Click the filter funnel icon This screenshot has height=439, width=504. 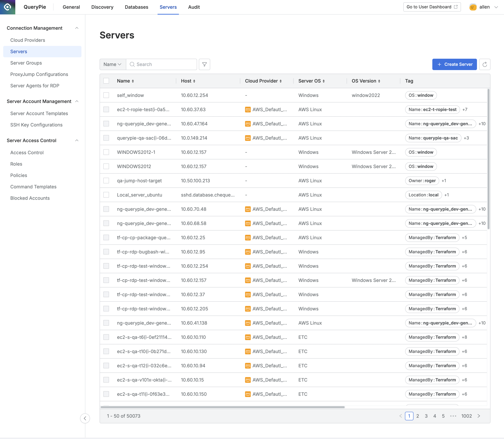[204, 64]
